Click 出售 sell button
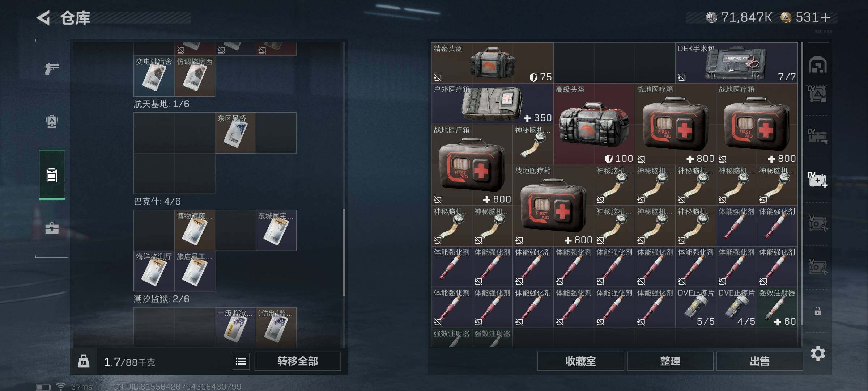This screenshot has height=391, width=868. click(x=759, y=361)
